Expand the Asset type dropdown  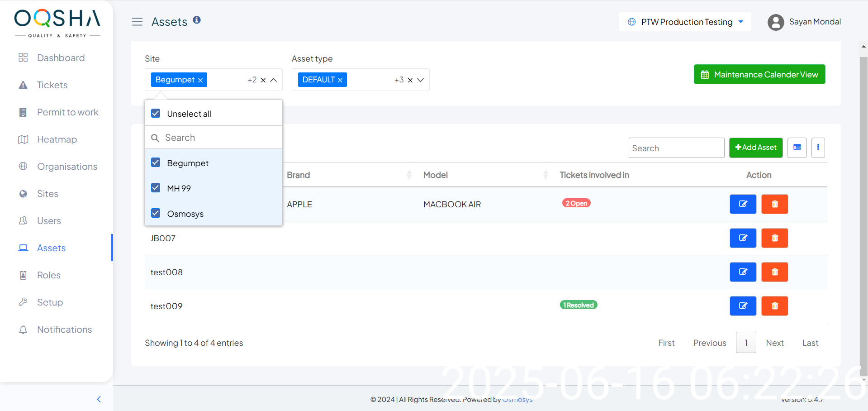click(x=420, y=80)
